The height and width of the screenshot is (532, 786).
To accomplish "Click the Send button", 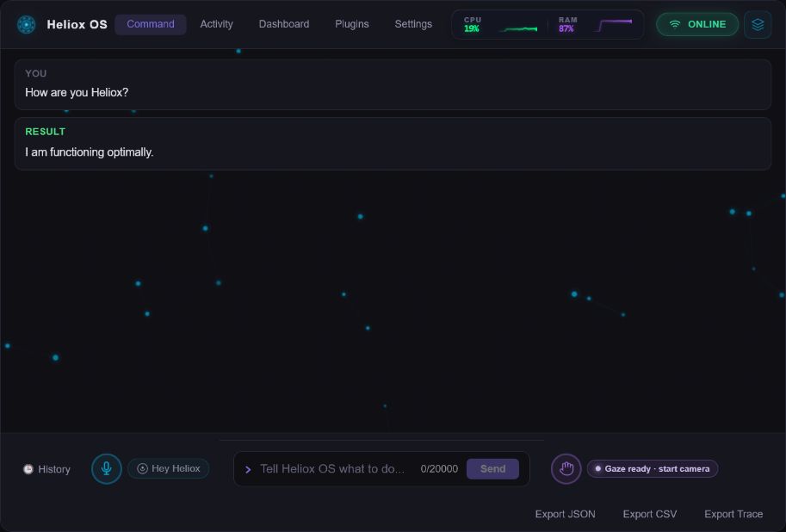I will [492, 469].
